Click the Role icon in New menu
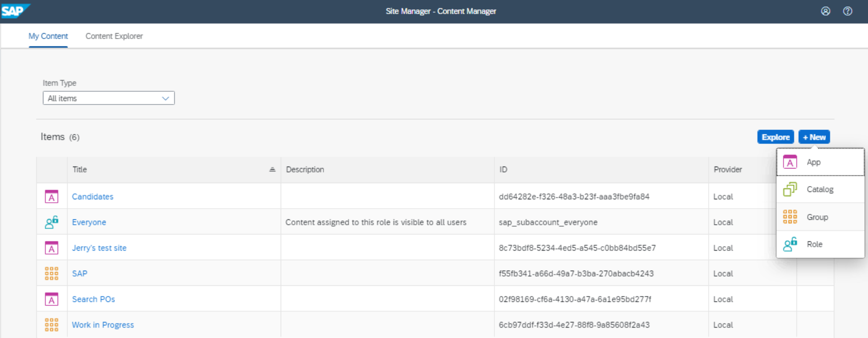 pyautogui.click(x=790, y=244)
